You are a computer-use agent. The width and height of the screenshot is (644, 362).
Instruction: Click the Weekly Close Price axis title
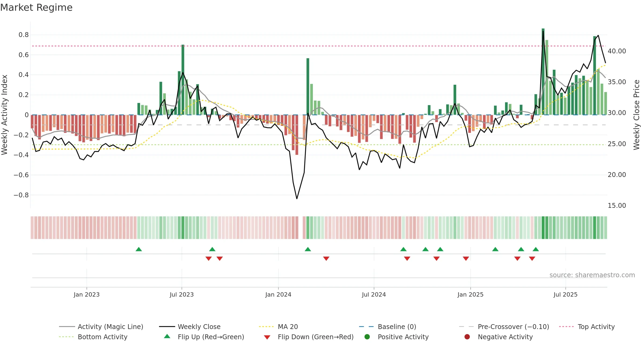click(636, 115)
